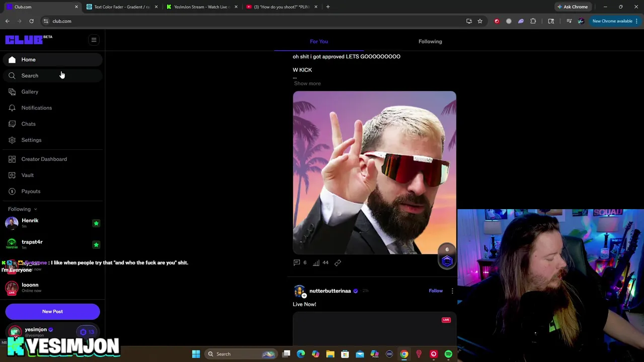Image resolution: width=644 pixels, height=362 pixels.
Task: Follow nutterbutterinaa
Action: coord(436,291)
